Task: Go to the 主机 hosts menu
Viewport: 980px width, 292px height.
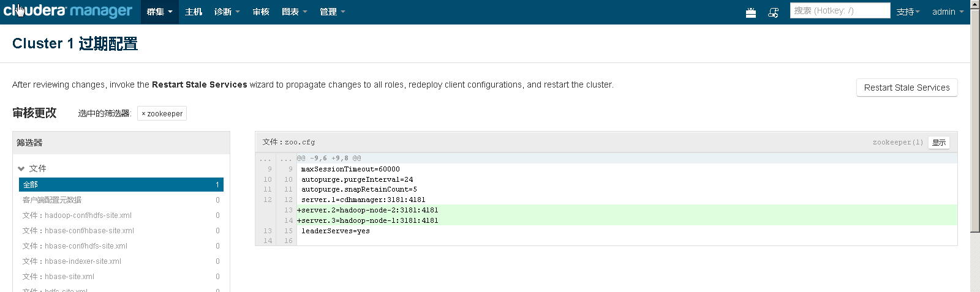Action: [x=194, y=12]
